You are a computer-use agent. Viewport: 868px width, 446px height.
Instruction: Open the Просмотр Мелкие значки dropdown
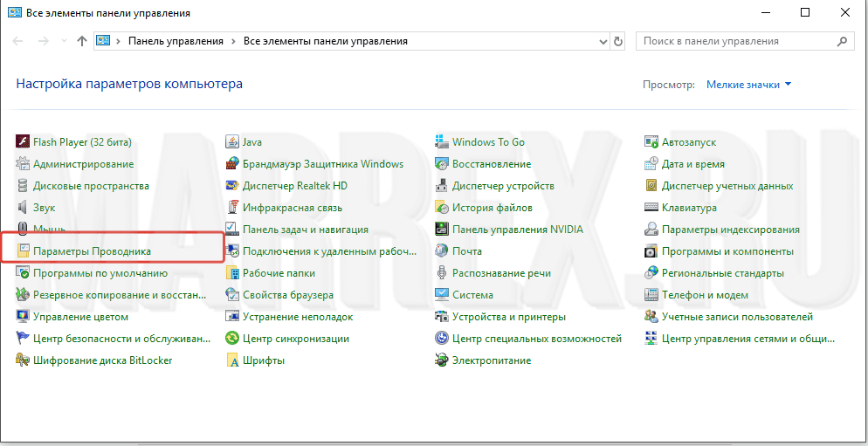[x=749, y=85]
